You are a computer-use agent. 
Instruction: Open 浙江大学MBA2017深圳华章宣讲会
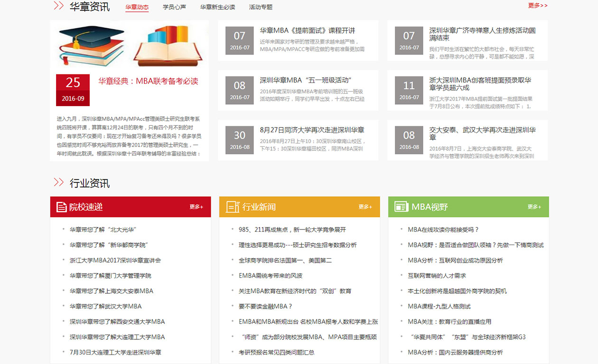click(x=115, y=260)
